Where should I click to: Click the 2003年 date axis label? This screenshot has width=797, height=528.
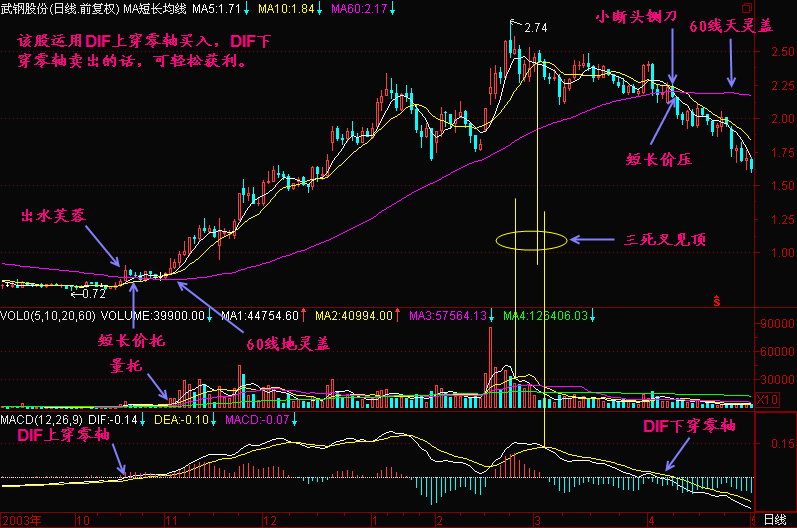tap(22, 520)
